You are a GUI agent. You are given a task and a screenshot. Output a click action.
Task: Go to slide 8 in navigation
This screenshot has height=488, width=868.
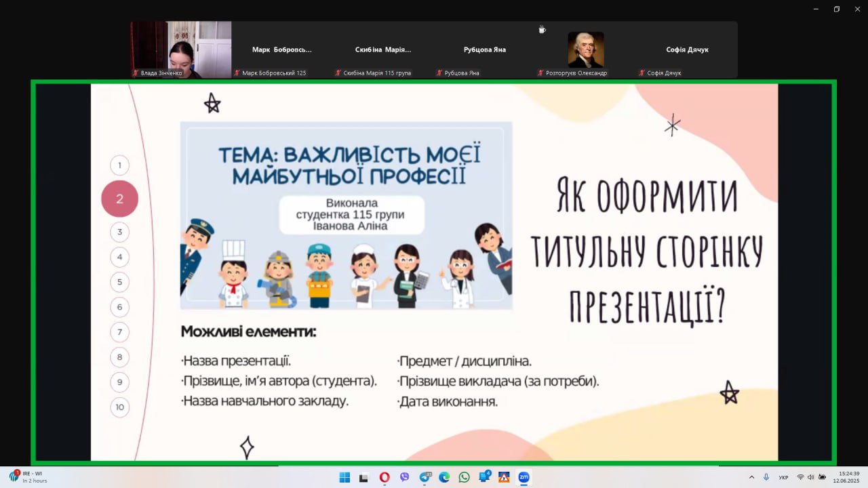point(119,357)
